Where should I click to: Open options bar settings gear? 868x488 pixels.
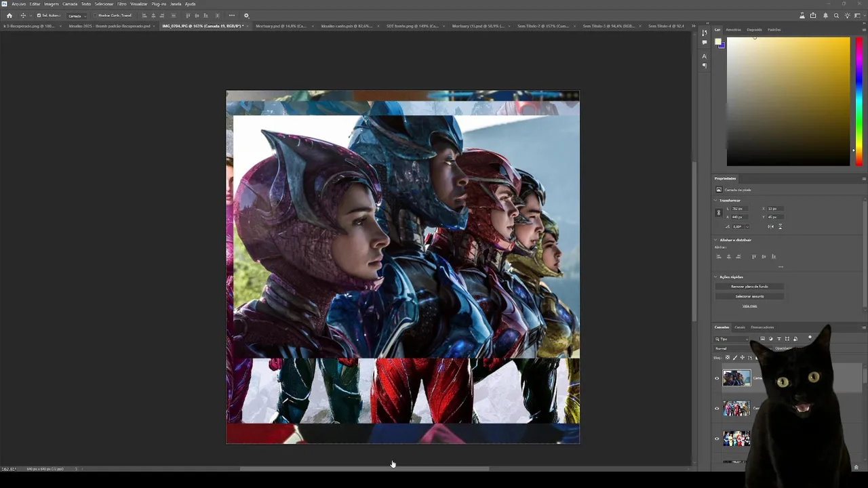(246, 16)
